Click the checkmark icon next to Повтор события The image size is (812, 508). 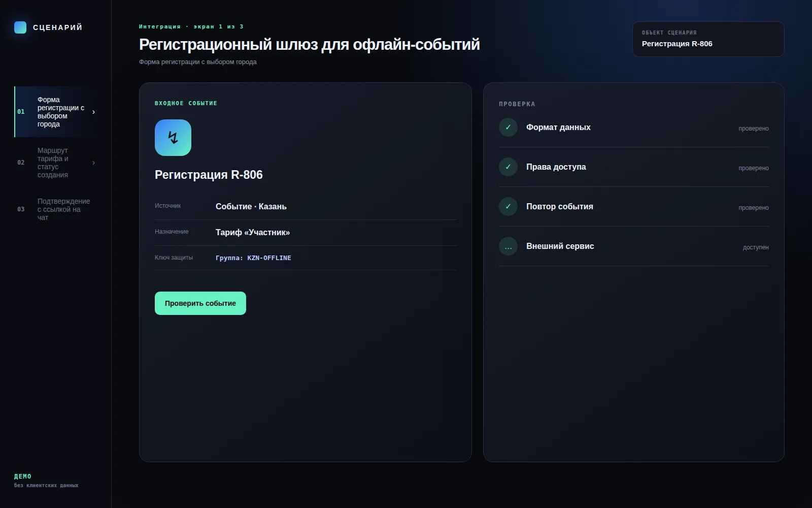click(x=508, y=207)
